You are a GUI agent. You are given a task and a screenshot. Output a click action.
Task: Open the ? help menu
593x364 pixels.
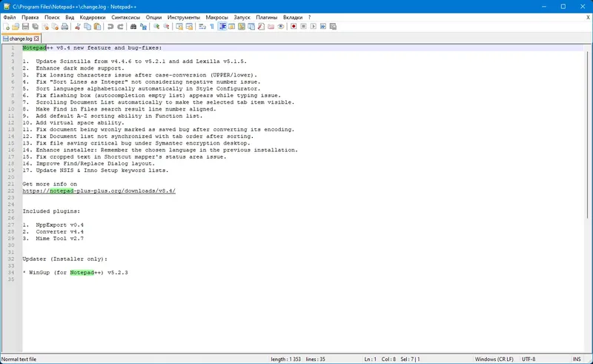point(309,17)
